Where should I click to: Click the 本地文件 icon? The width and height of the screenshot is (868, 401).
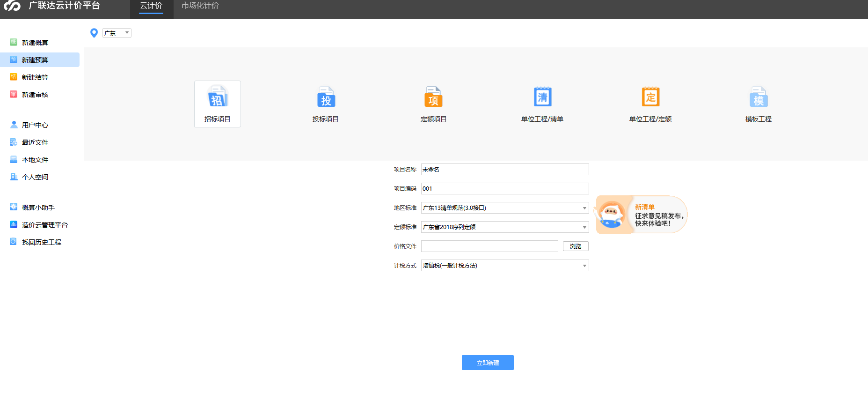(x=14, y=159)
